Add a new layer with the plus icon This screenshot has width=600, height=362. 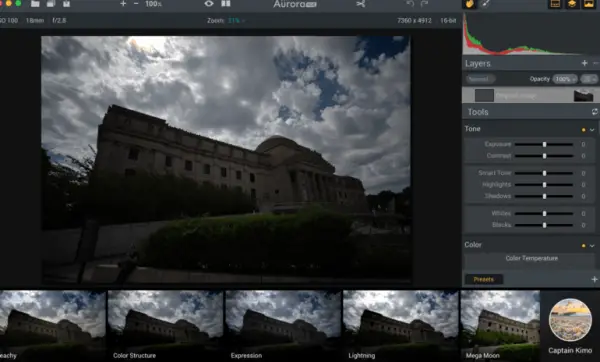(584, 63)
